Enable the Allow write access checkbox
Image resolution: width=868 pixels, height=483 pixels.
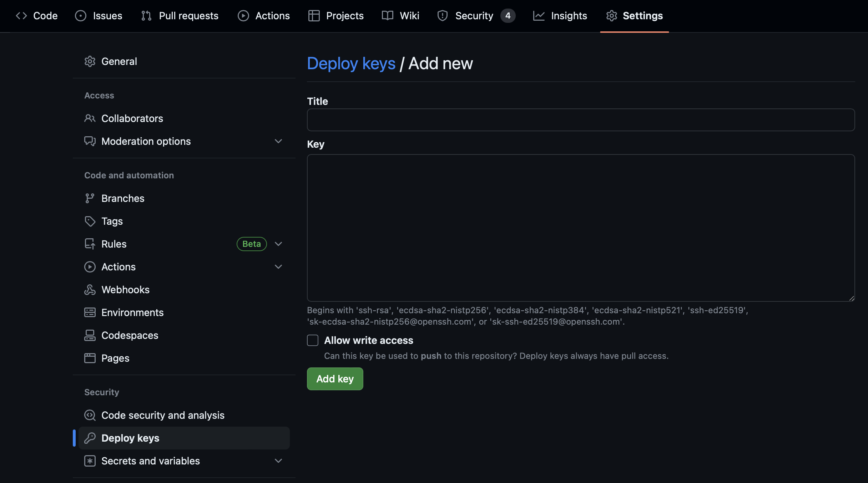click(x=313, y=340)
